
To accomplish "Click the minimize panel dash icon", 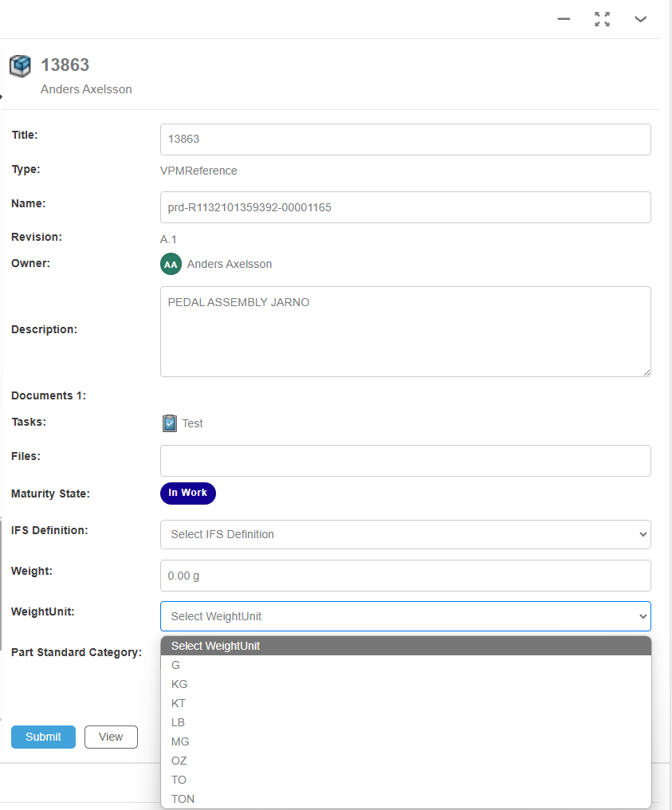I will (x=564, y=19).
